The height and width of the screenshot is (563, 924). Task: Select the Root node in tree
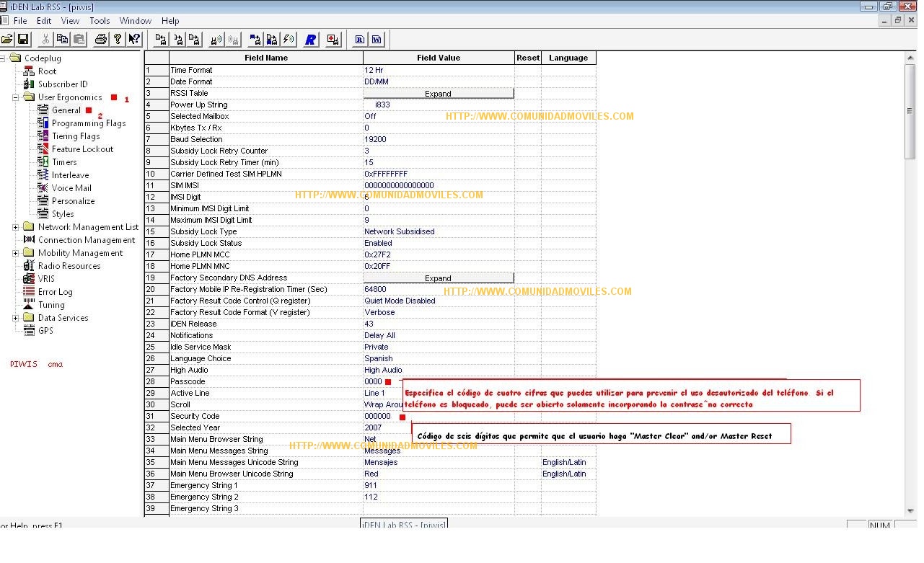click(47, 71)
